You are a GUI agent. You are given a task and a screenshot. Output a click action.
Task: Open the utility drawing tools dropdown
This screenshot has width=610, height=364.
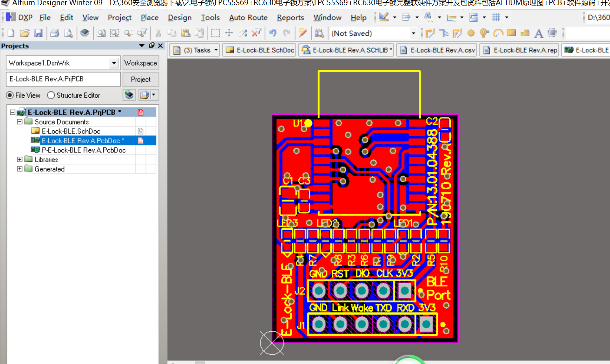[395, 18]
